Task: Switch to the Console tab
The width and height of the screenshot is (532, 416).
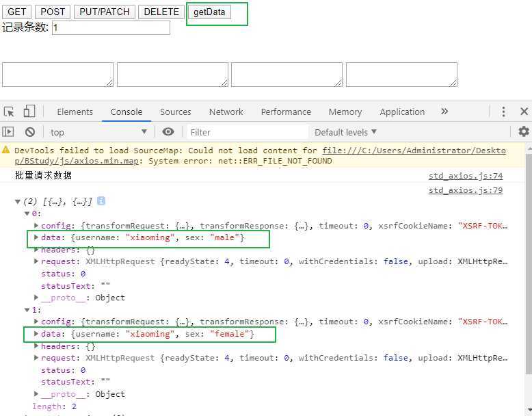Action: click(x=127, y=112)
